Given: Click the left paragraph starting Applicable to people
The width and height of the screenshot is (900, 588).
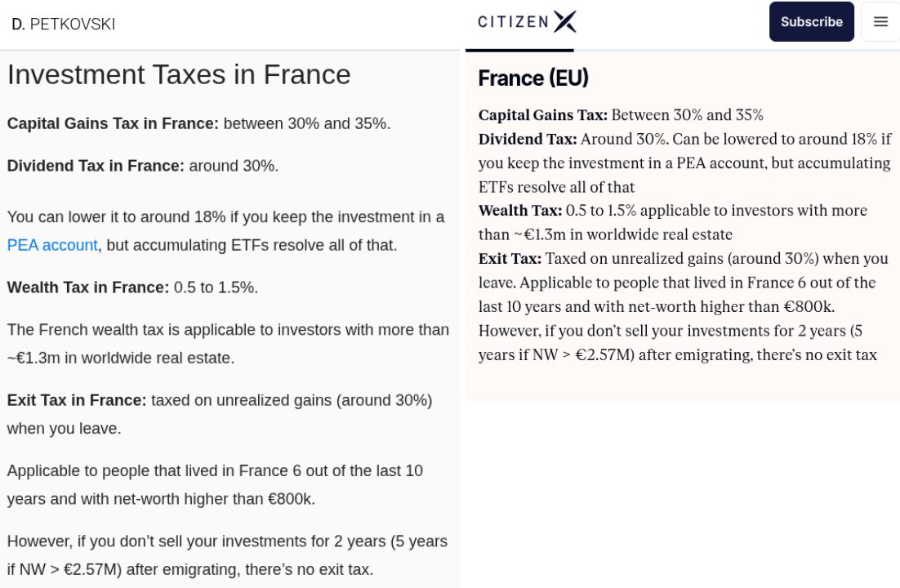Looking at the screenshot, I should coord(215,484).
